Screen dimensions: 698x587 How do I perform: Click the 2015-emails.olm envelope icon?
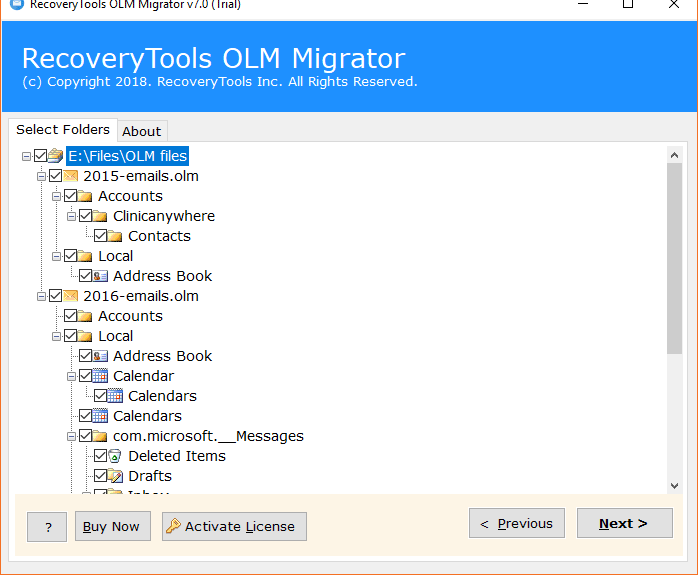(70, 176)
